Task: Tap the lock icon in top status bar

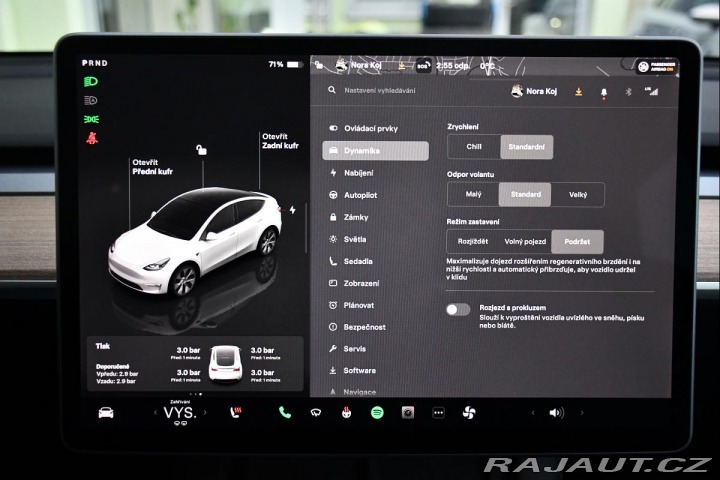Action: [x=319, y=65]
